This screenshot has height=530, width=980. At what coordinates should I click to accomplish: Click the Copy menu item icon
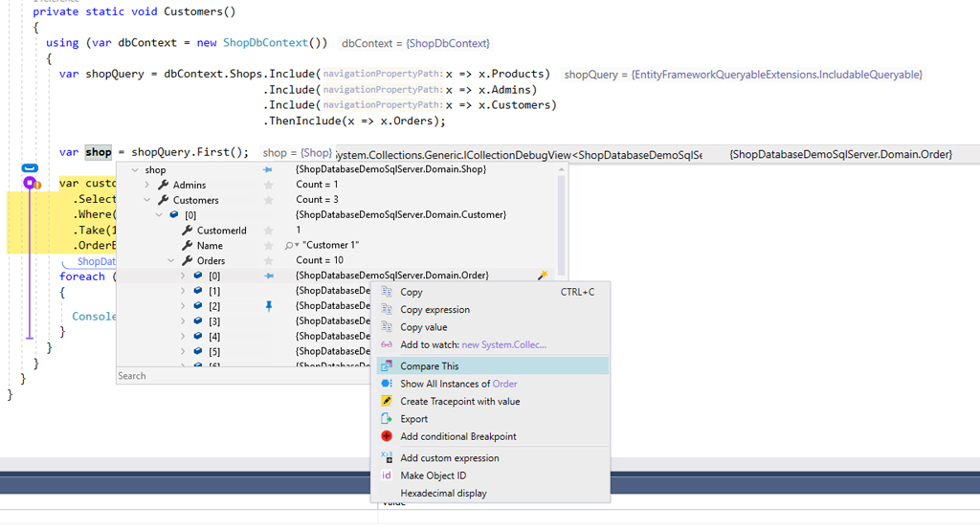(387, 291)
